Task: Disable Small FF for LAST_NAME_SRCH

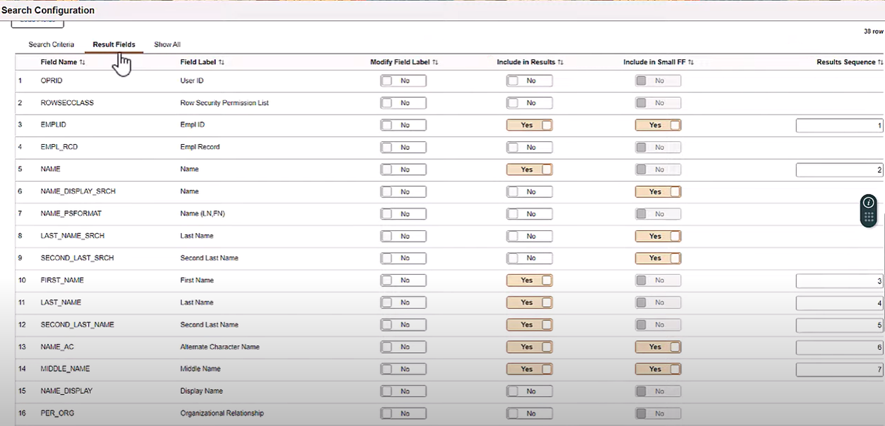Action: pyautogui.click(x=658, y=236)
